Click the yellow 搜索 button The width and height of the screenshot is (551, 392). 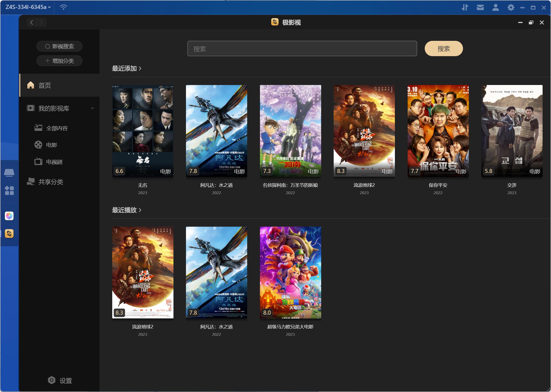pyautogui.click(x=443, y=48)
